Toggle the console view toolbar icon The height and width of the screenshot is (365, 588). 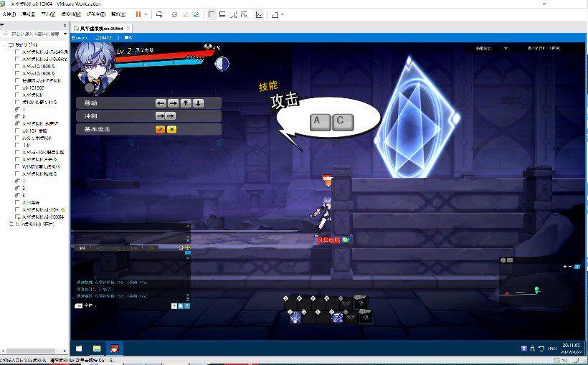(x=259, y=14)
